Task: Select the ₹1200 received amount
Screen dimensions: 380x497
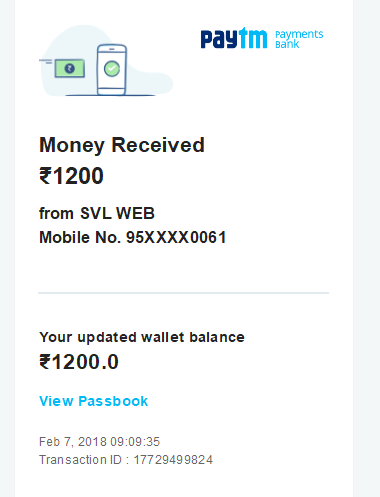Action: click(x=71, y=176)
